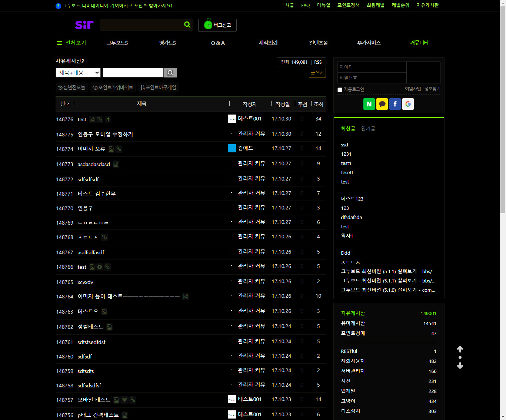Click the scroll-to-bottom arrow icon
506x420 pixels.
pyautogui.click(x=460, y=366)
